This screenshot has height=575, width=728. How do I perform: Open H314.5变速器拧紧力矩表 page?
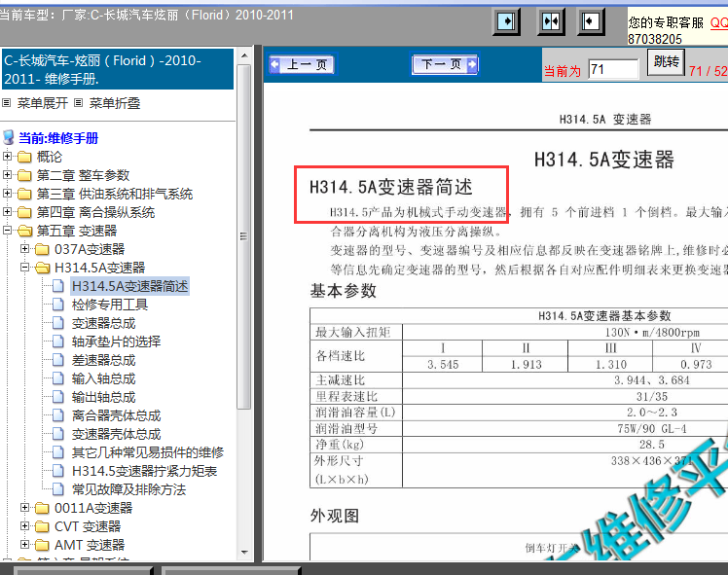(144, 471)
